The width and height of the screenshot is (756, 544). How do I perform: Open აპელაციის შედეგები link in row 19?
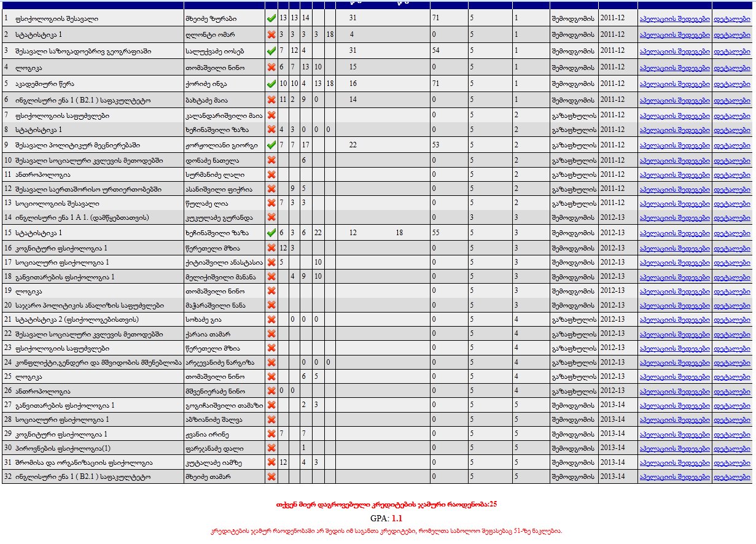(674, 292)
